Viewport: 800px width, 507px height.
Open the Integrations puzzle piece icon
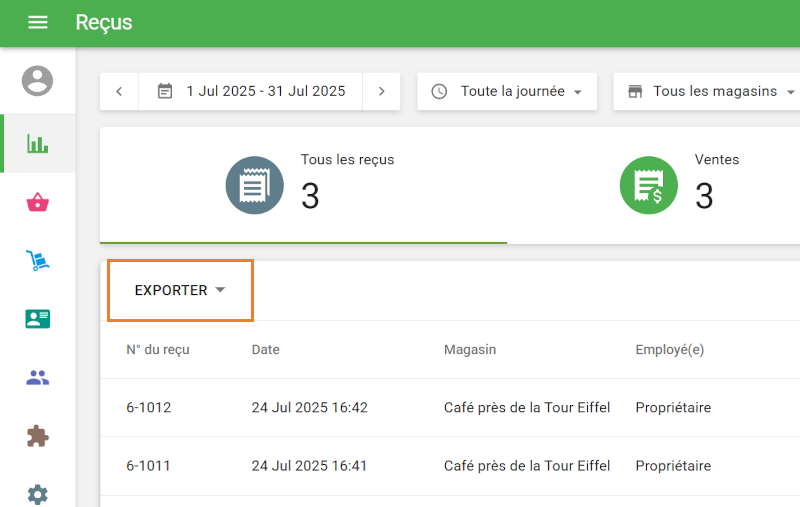pos(37,436)
